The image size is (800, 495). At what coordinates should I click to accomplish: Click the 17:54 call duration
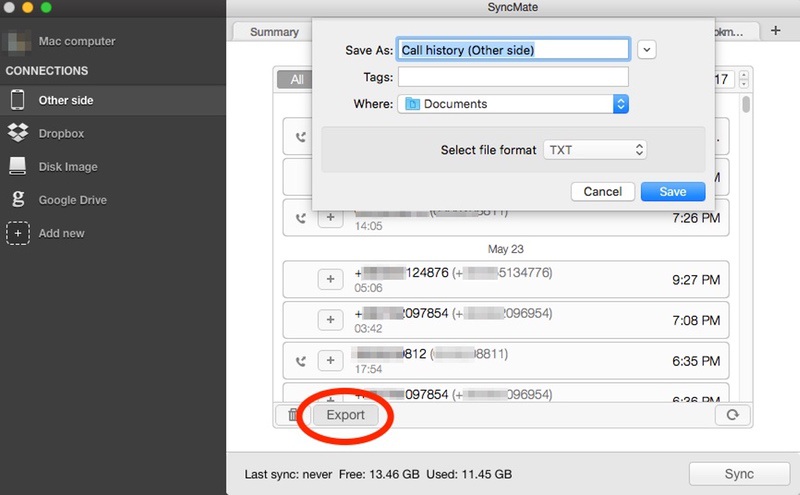point(368,369)
